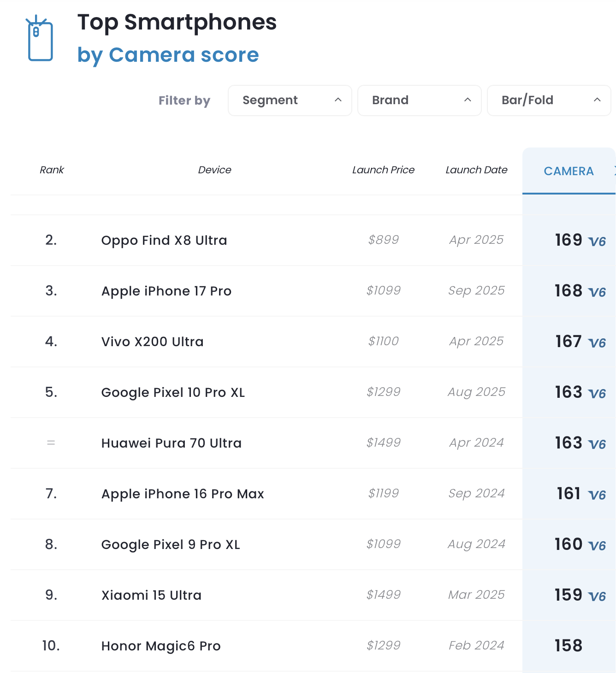
Task: Open the Google Pixel 9 Pro XL page
Action: [x=171, y=544]
